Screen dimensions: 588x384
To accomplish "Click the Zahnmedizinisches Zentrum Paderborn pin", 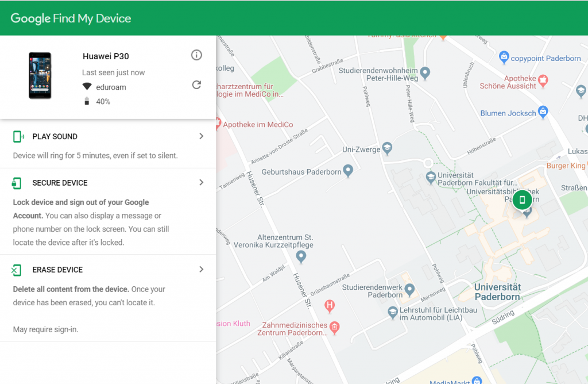I will tap(335, 327).
